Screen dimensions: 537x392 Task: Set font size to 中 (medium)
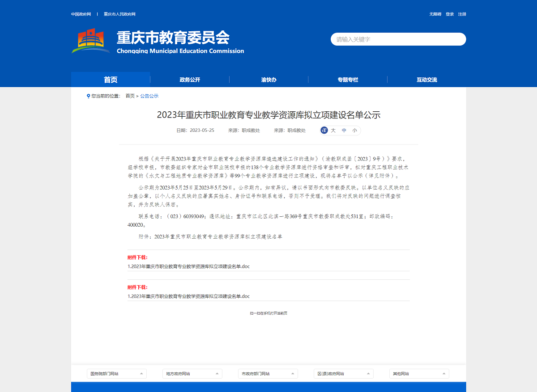click(x=344, y=131)
